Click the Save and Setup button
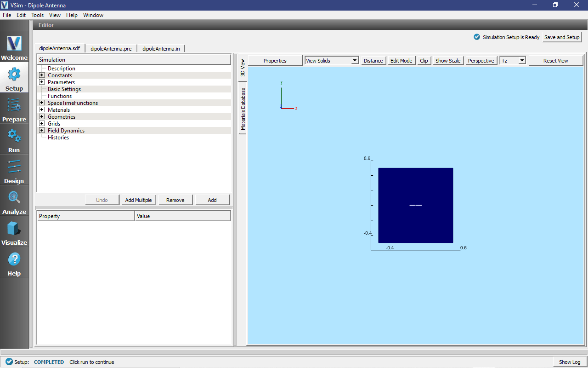The height and width of the screenshot is (368, 588). coord(561,37)
